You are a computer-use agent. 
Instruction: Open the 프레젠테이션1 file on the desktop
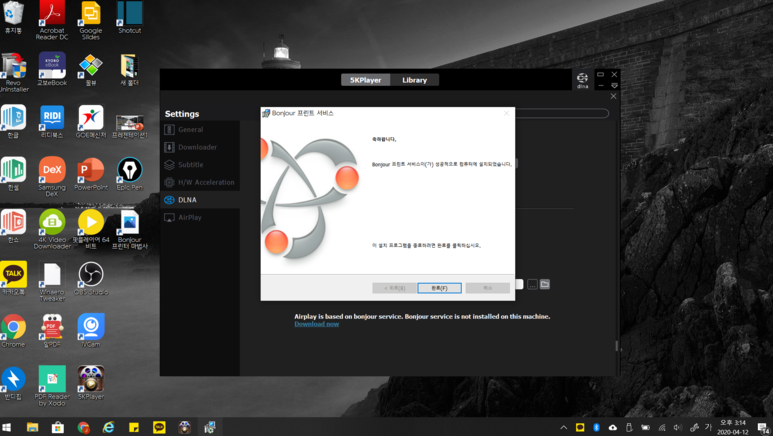tap(130, 125)
